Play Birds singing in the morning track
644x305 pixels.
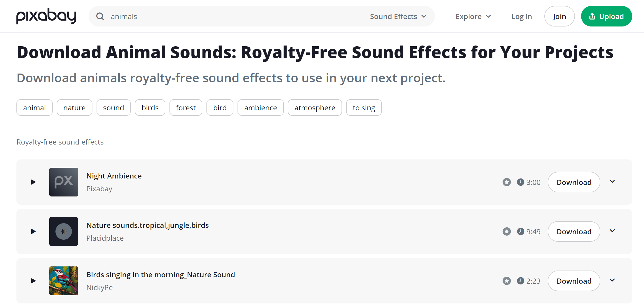[x=33, y=281]
